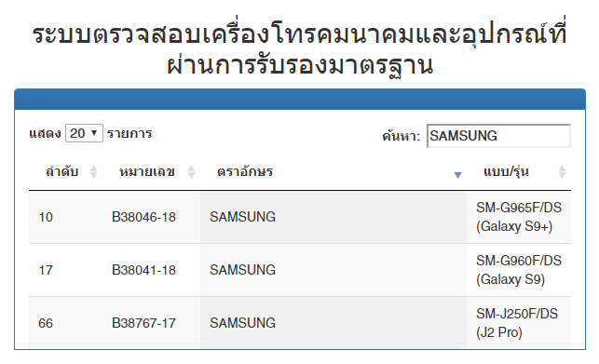Click the ลำดับ column header text

61,172
